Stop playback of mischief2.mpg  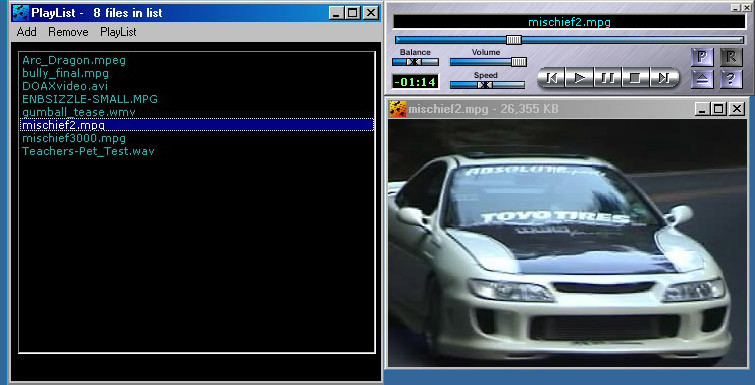pos(636,77)
